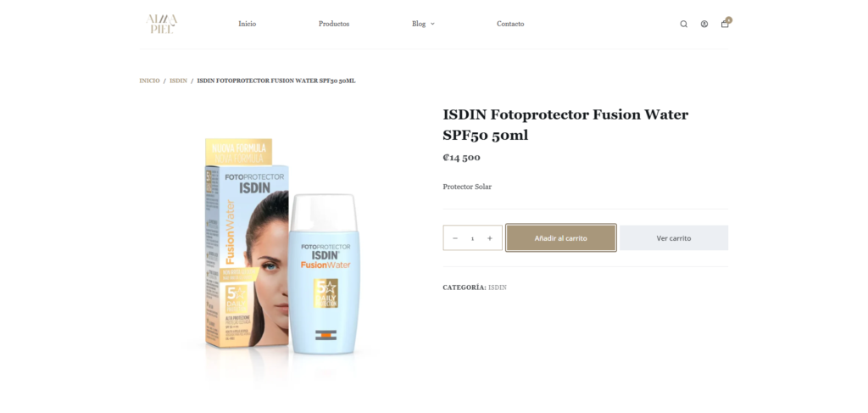The width and height of the screenshot is (868, 413).
Task: Follow the INICIO breadcrumb link
Action: pos(149,81)
